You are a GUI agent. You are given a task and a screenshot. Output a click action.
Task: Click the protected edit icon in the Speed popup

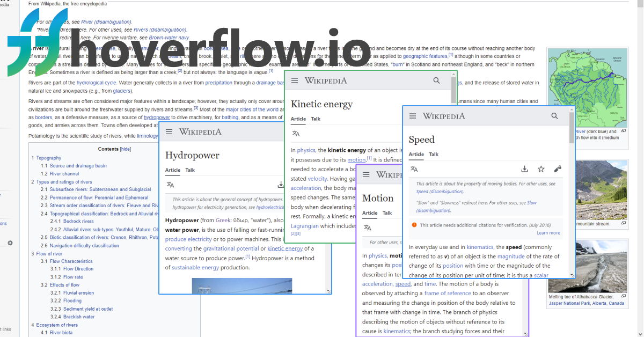pos(558,169)
